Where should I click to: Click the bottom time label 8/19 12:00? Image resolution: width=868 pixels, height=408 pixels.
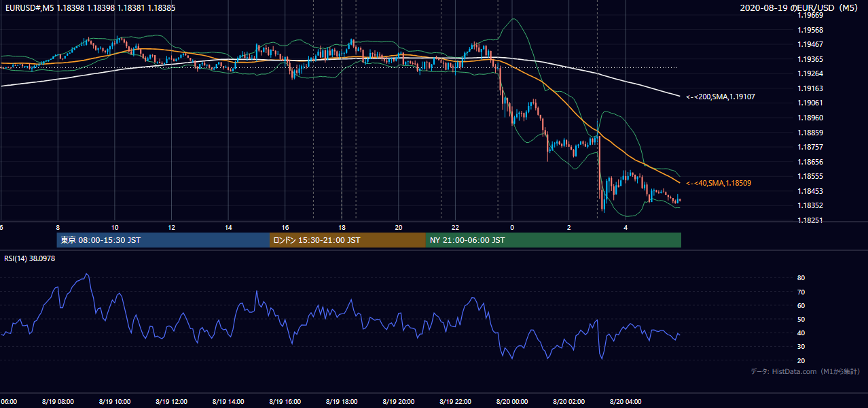point(171,402)
